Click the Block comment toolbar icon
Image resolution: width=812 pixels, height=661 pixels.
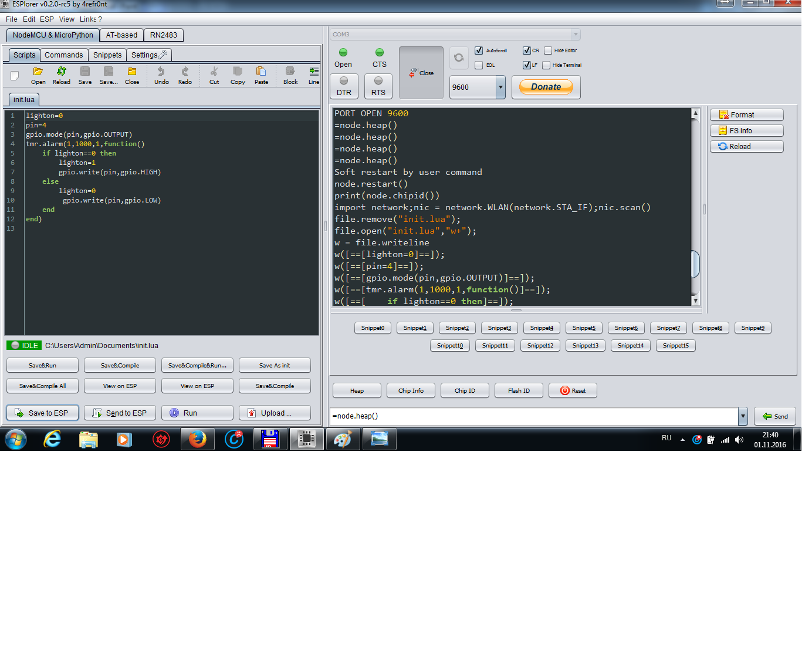coord(290,75)
